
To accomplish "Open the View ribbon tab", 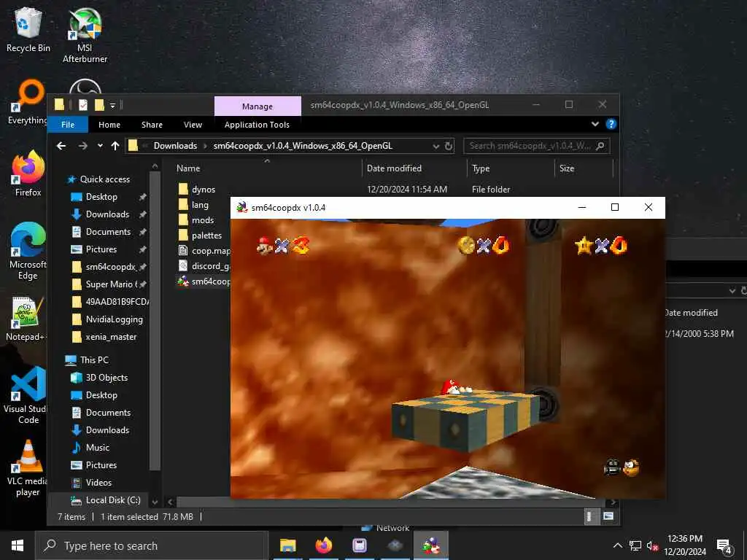I will [x=193, y=125].
